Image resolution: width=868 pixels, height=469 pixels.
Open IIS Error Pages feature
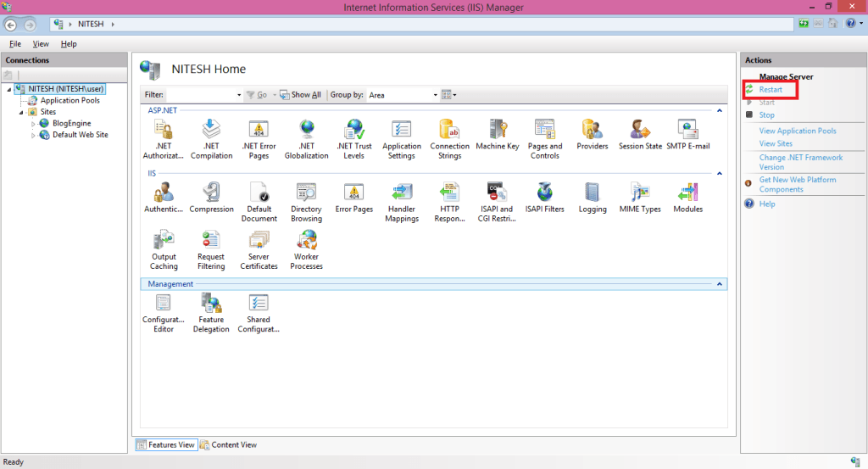click(x=354, y=198)
